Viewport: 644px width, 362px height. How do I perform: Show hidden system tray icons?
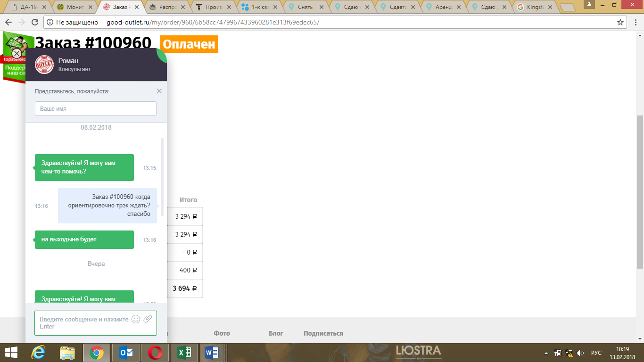click(x=546, y=353)
